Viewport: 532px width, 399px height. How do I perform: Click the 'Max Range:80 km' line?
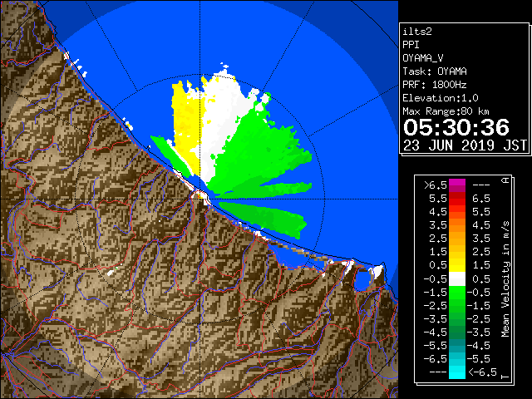446,111
